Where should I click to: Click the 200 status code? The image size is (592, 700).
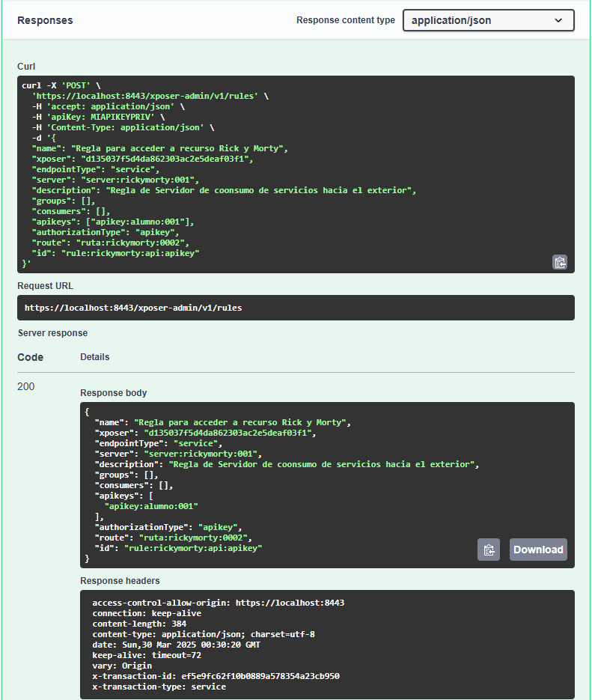pos(27,386)
